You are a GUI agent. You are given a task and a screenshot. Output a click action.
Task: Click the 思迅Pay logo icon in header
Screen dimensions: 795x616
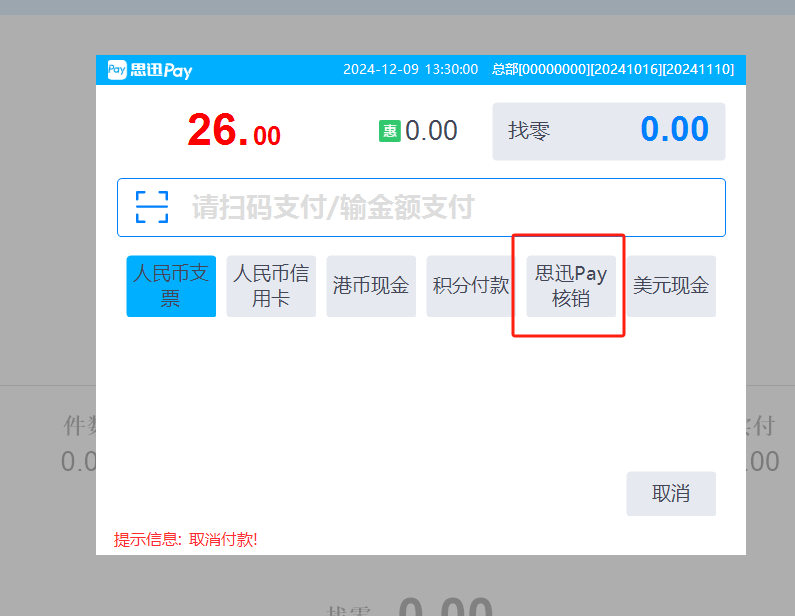pyautogui.click(x=117, y=69)
